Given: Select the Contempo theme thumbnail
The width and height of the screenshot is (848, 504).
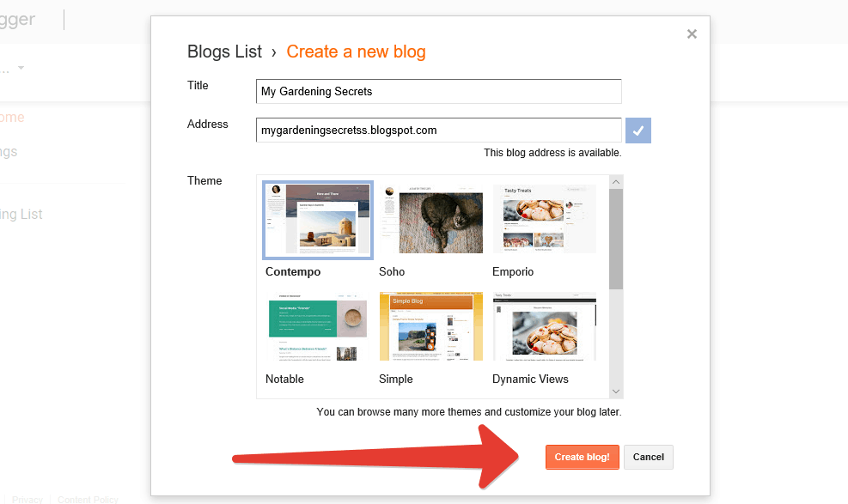Looking at the screenshot, I should [318, 220].
